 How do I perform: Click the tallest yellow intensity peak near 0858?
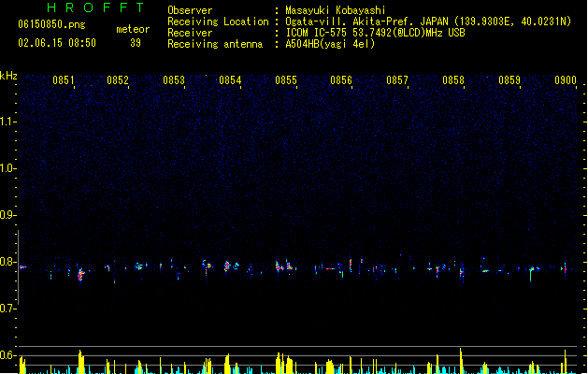pyautogui.click(x=461, y=361)
